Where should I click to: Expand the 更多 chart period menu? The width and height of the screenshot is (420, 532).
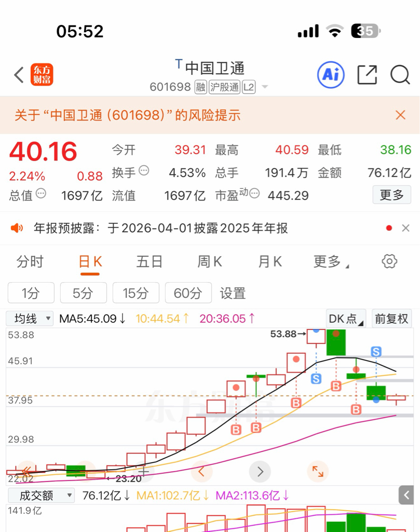tap(331, 262)
